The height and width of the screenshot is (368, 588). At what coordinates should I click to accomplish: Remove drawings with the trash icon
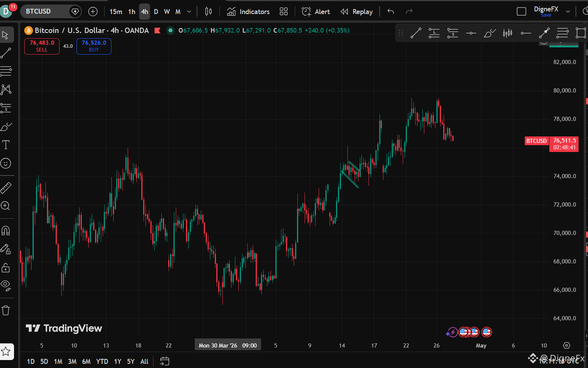pyautogui.click(x=6, y=310)
